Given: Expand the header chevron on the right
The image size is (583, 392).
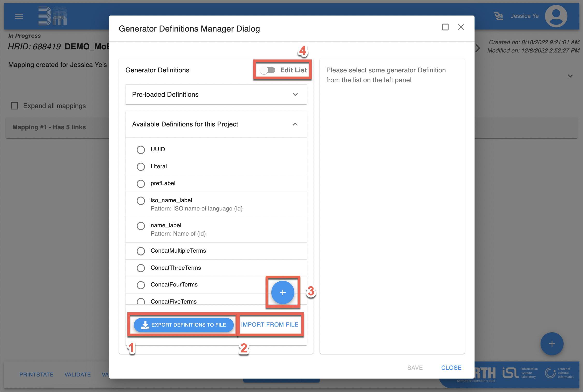Looking at the screenshot, I should point(570,76).
